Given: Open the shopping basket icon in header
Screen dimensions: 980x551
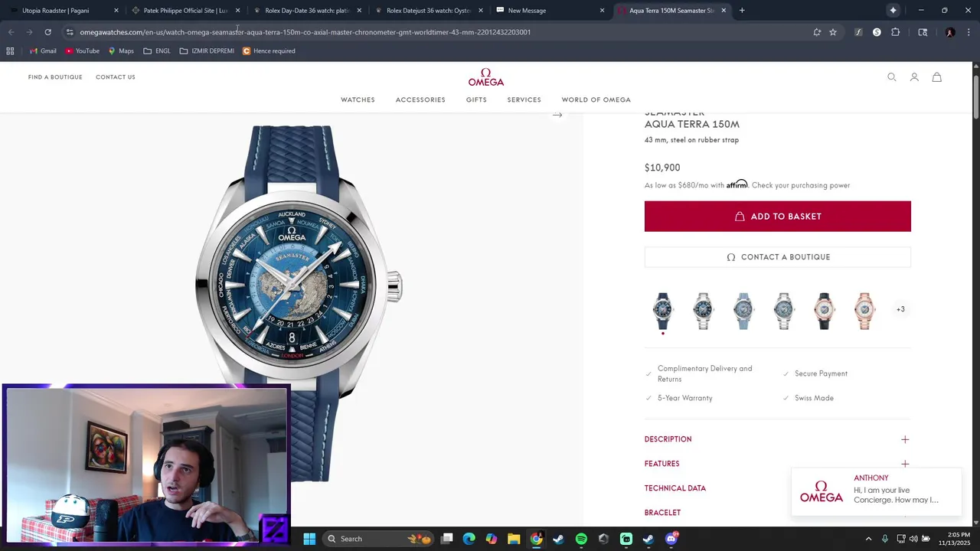Looking at the screenshot, I should pos(936,77).
